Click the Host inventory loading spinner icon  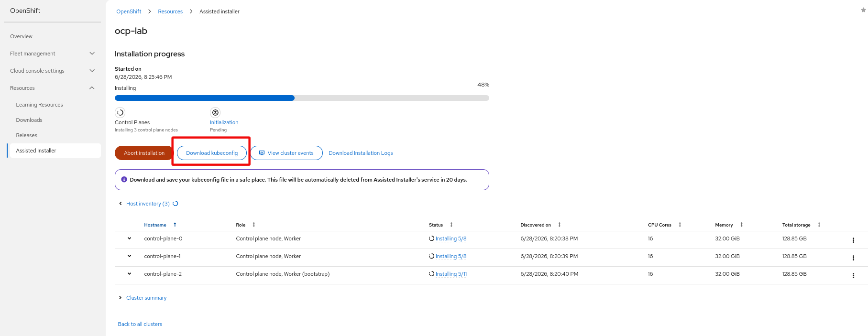pyautogui.click(x=176, y=204)
